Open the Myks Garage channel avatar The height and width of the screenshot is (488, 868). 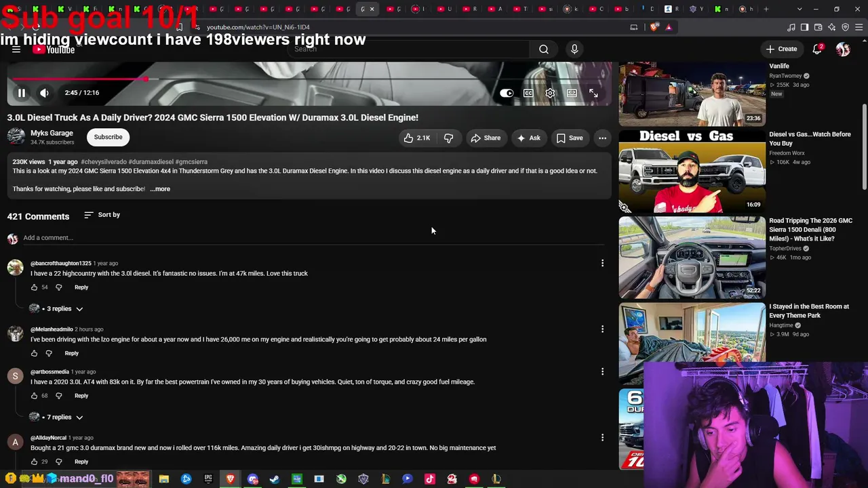(16, 137)
